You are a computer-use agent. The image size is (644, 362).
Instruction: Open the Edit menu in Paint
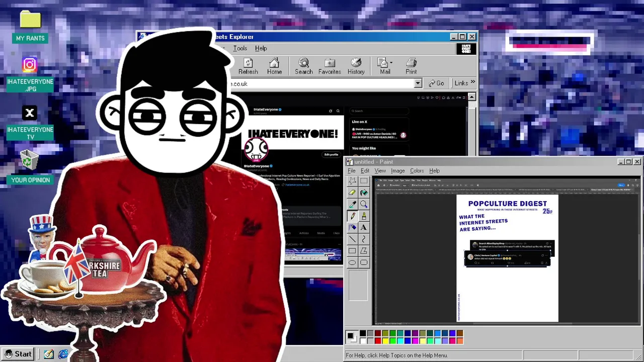pos(365,171)
